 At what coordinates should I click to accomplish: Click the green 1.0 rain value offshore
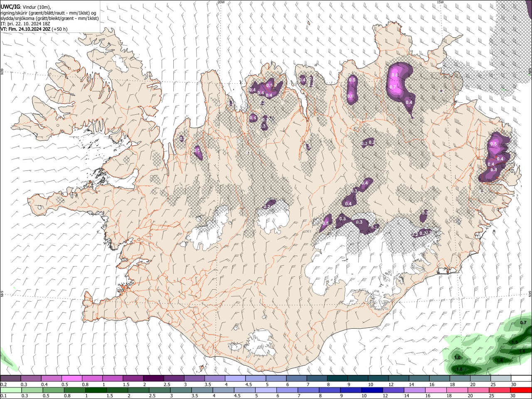pyautogui.click(x=458, y=357)
